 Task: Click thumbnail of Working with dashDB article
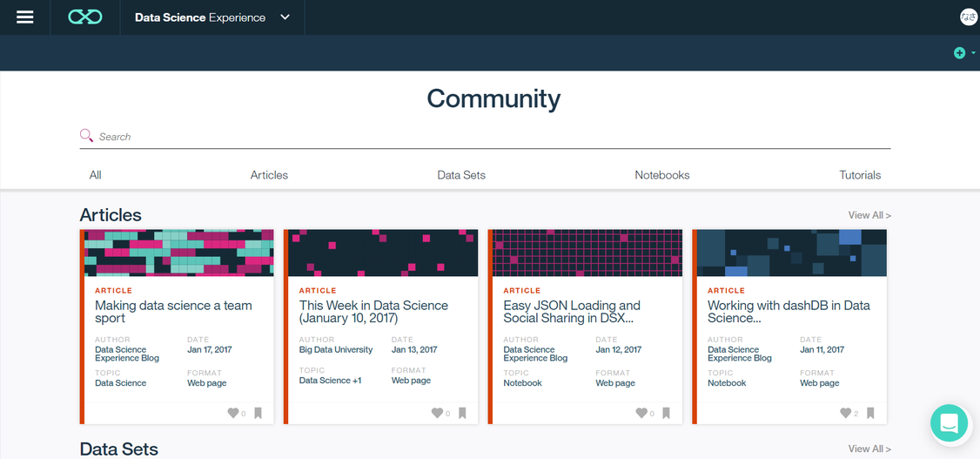tap(791, 253)
